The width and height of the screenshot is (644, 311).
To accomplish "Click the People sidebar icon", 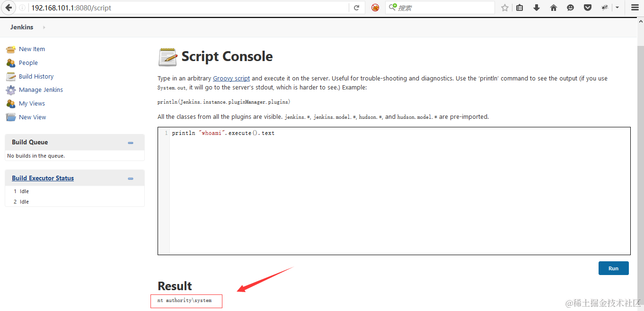I will 10,63.
